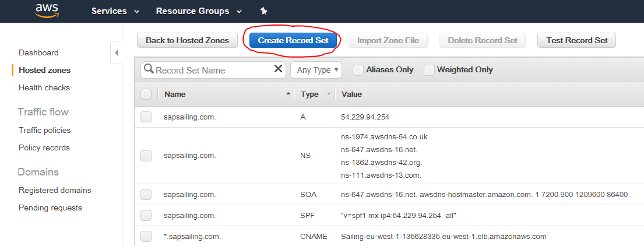Click the pin shortcut icon in top bar
The width and height of the screenshot is (644, 246).
263,11
